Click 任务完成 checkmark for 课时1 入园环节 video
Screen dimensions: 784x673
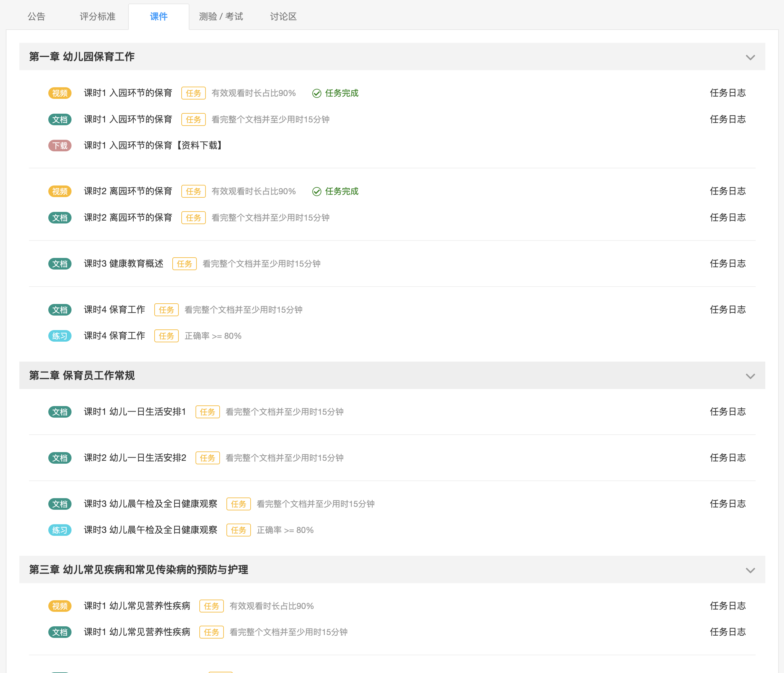click(x=317, y=93)
